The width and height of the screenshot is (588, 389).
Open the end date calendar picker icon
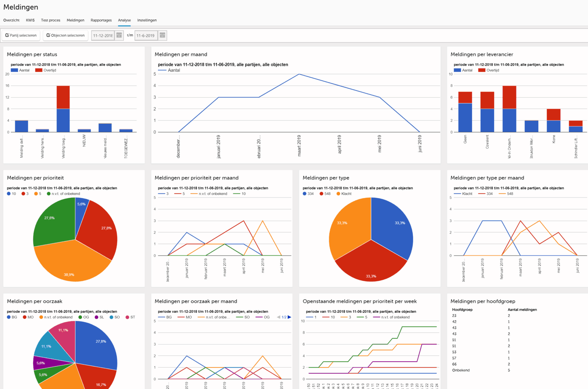coord(163,35)
